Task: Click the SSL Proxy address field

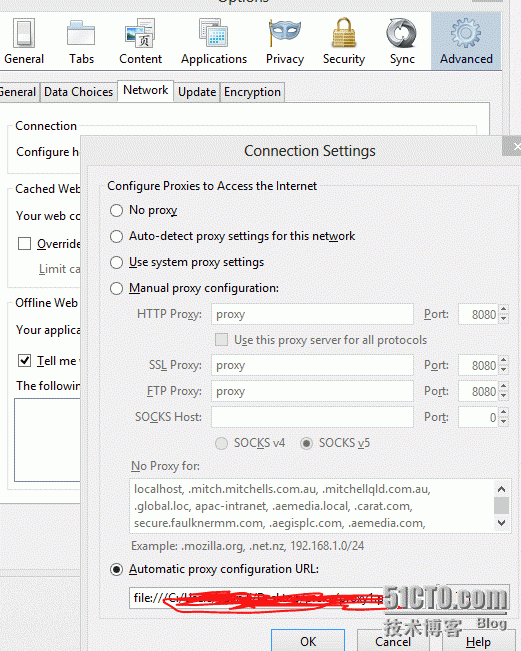Action: 312,365
